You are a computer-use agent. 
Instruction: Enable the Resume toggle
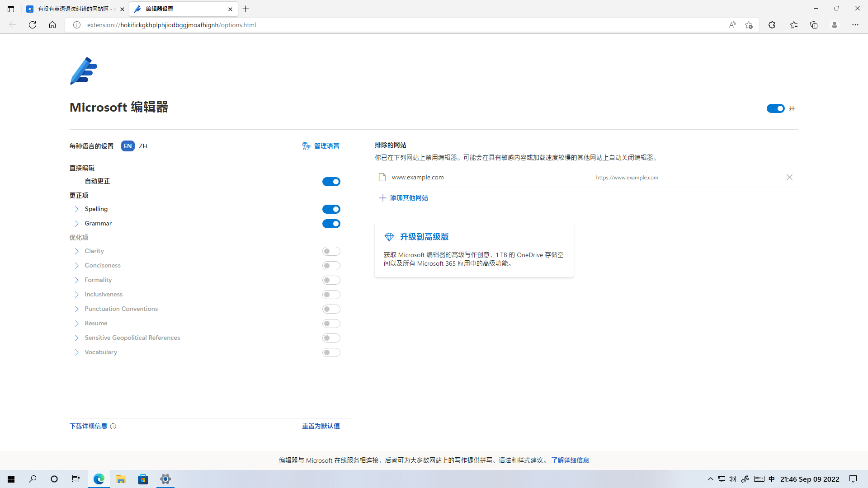[x=331, y=324]
